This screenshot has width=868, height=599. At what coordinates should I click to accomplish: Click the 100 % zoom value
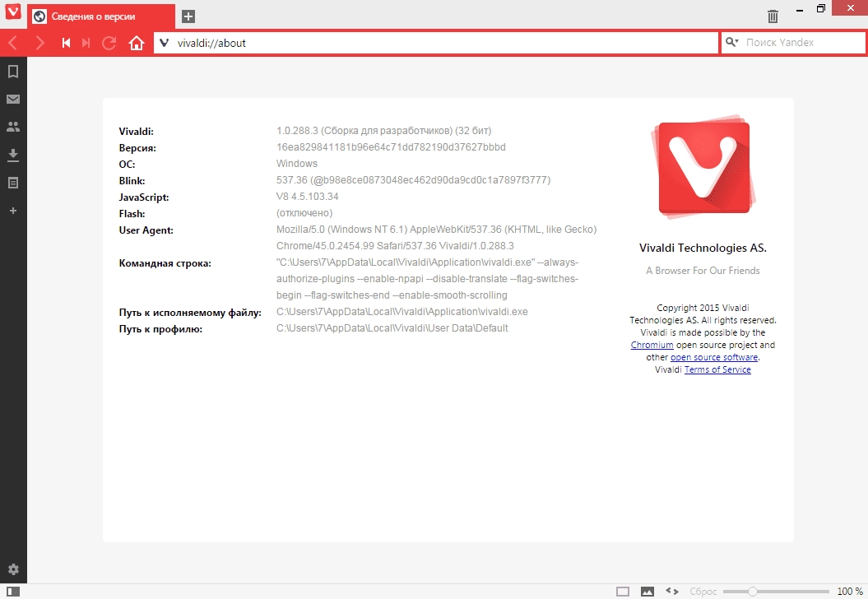[x=849, y=592]
